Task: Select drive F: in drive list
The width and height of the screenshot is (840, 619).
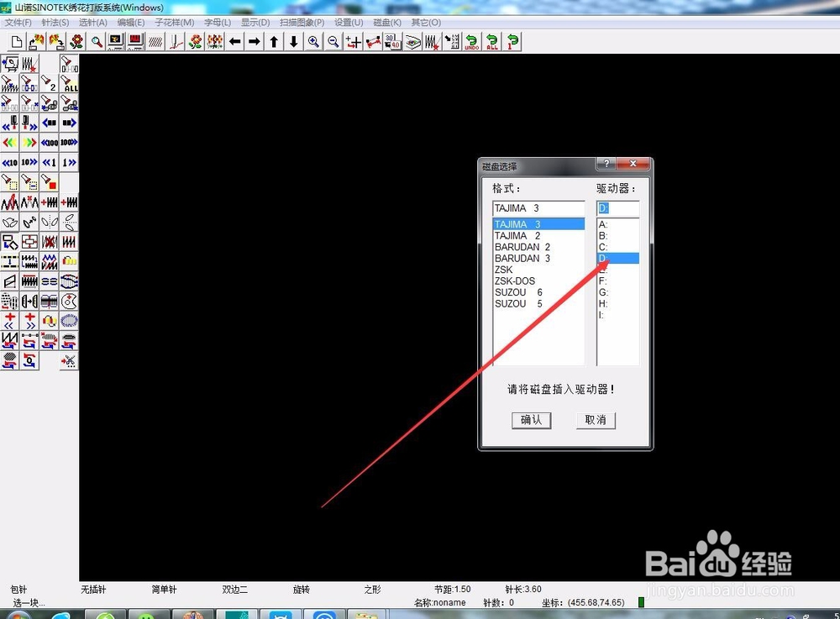Action: click(x=617, y=281)
